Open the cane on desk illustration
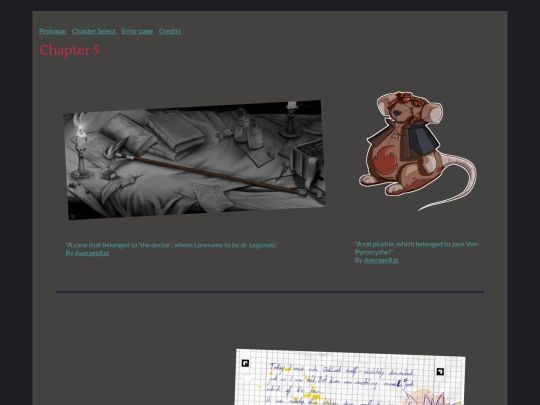The image size is (540, 405). point(194,160)
